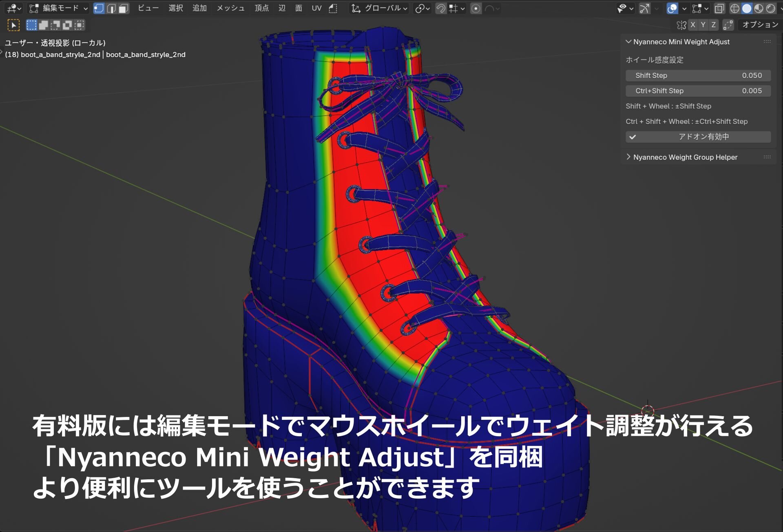Toggle proportional editing icon

coord(476,8)
